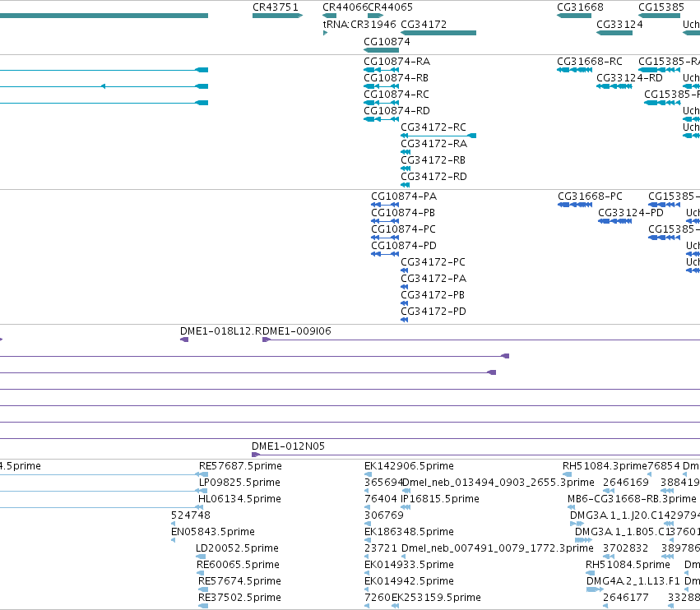The width and height of the screenshot is (700, 610).
Task: Select protein CG10874-PC
Action: (x=404, y=229)
